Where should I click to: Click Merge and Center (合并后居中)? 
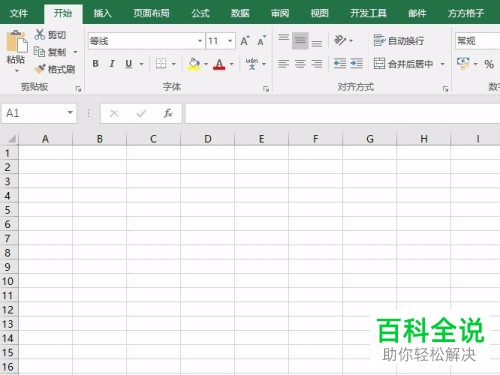[403, 63]
